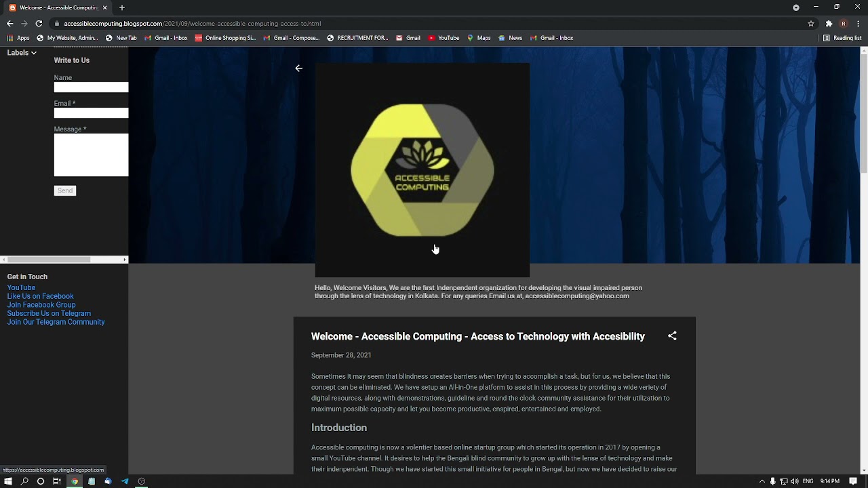Click the sidebar scrollbar right arrow
Image resolution: width=868 pixels, height=488 pixels.
click(x=125, y=260)
